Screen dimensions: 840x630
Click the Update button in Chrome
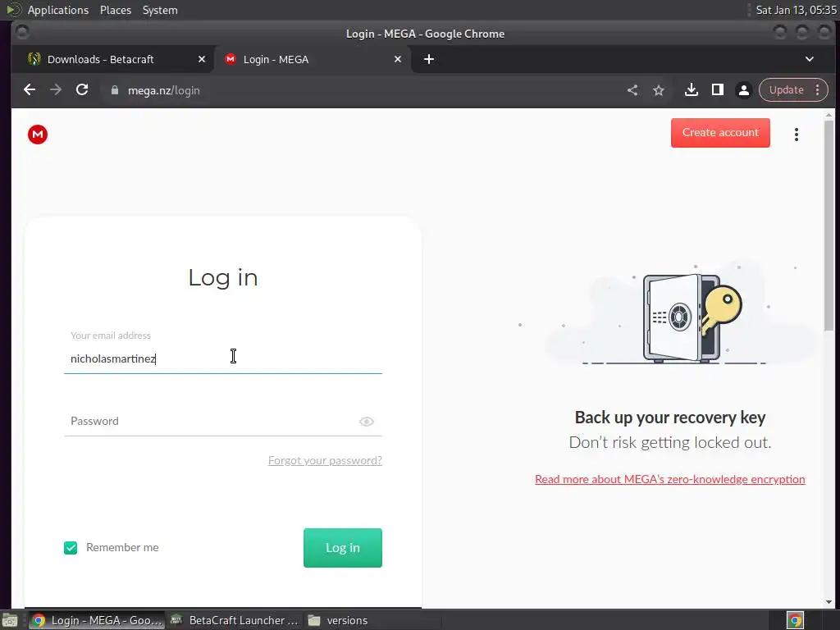click(x=787, y=90)
